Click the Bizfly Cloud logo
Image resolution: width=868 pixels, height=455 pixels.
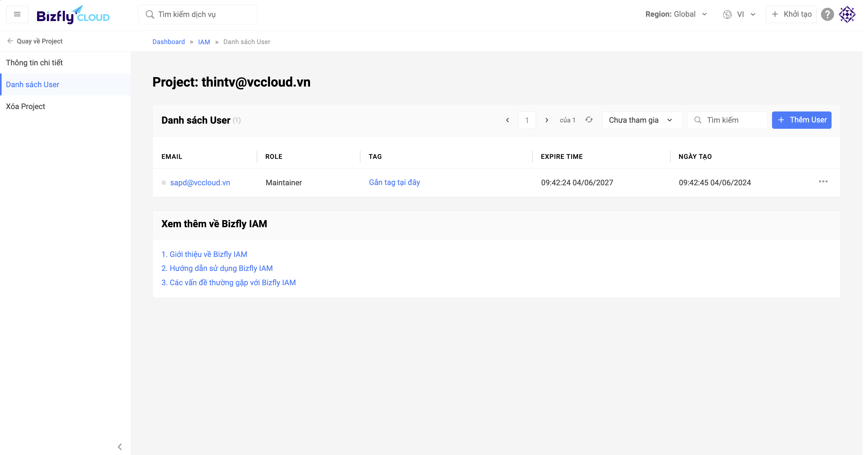click(x=73, y=15)
